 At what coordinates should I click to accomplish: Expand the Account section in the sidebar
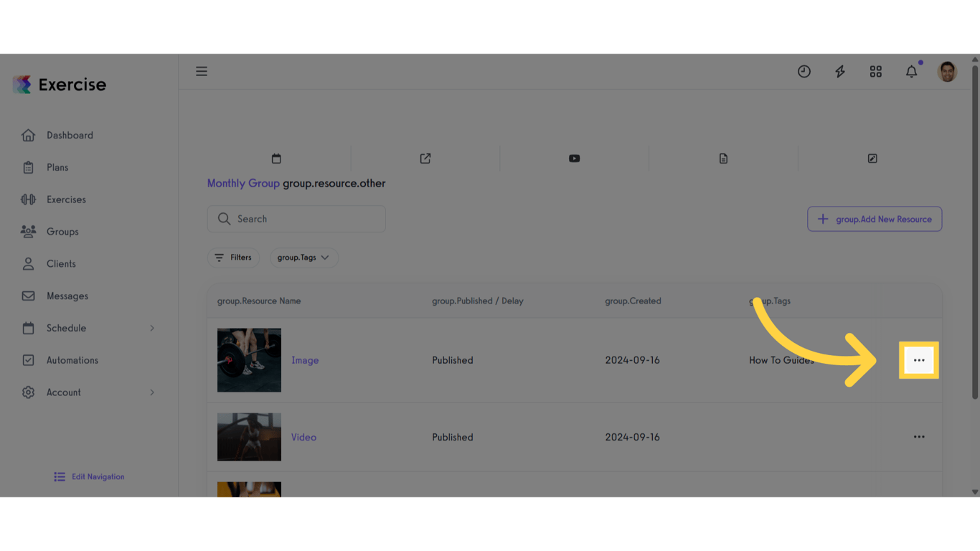62,392
